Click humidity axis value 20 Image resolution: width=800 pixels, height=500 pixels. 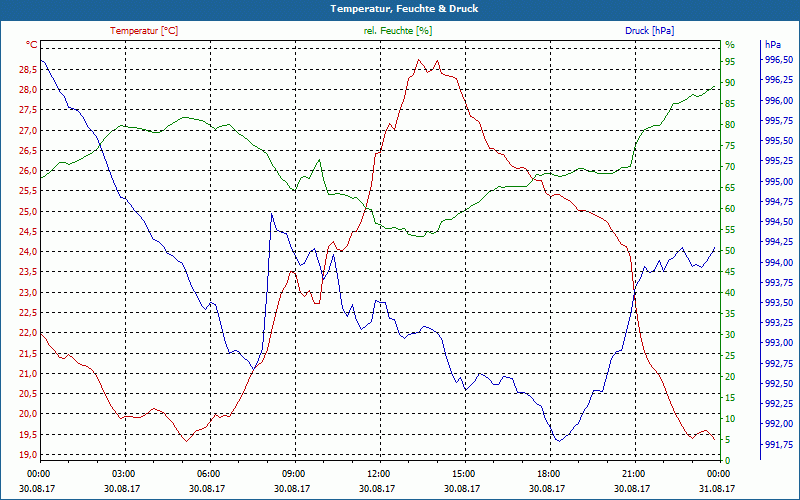[x=730, y=377]
